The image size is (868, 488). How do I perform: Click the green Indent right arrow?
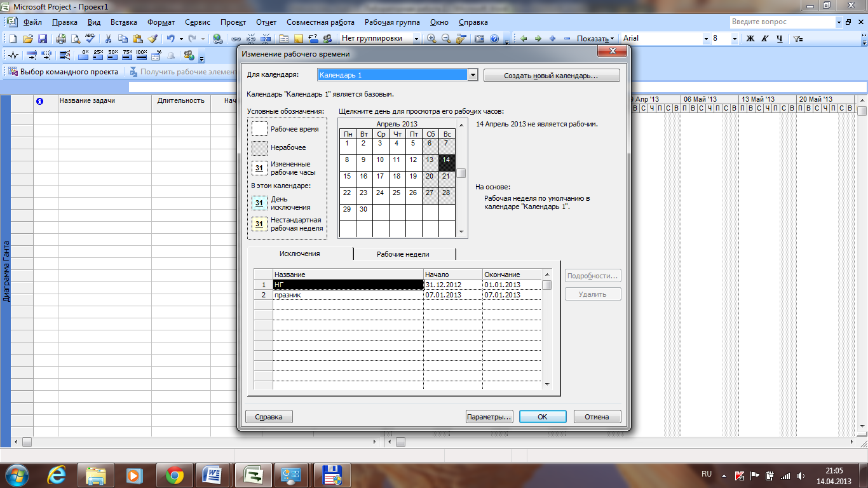pos(538,39)
